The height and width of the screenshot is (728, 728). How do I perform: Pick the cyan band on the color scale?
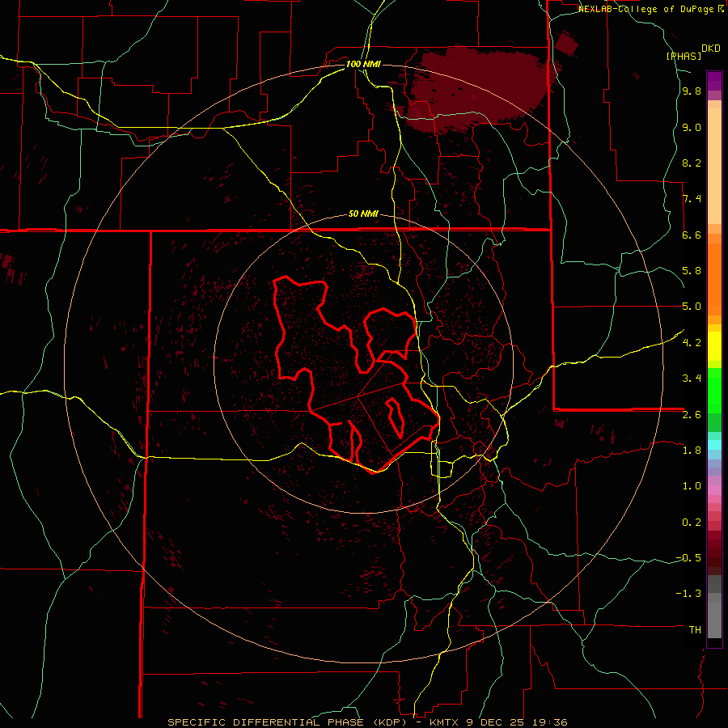[x=714, y=445]
